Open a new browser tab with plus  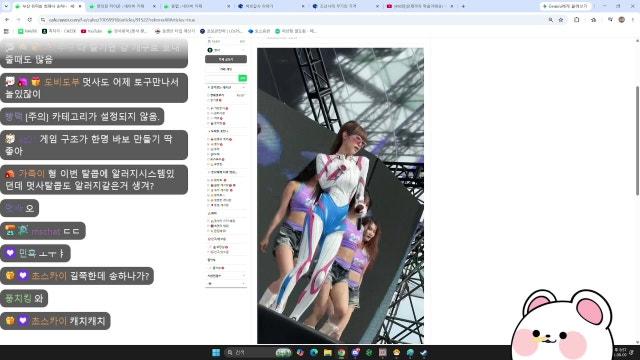tap(463, 6)
